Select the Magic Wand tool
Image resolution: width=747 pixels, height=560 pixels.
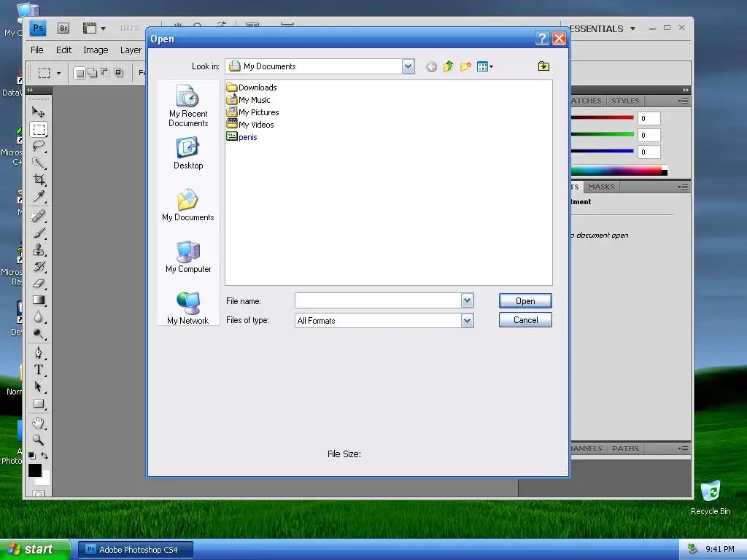click(x=38, y=163)
